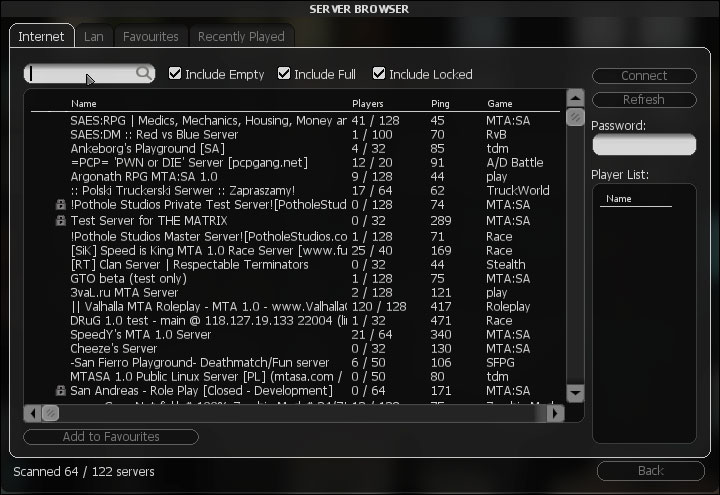Sort servers by Game column header
This screenshot has width=720, height=495.
pyautogui.click(x=500, y=104)
